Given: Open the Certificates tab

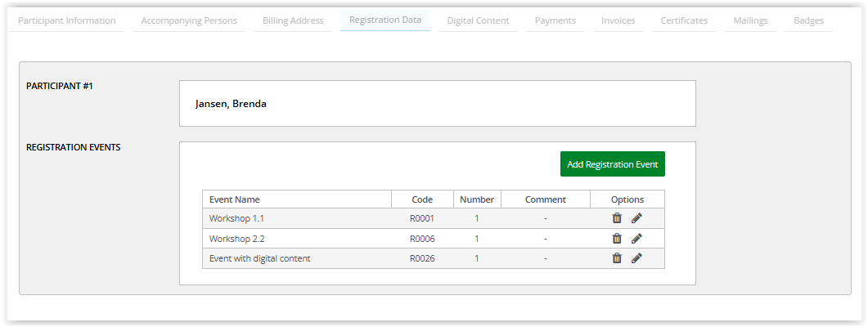Looking at the screenshot, I should pos(684,20).
